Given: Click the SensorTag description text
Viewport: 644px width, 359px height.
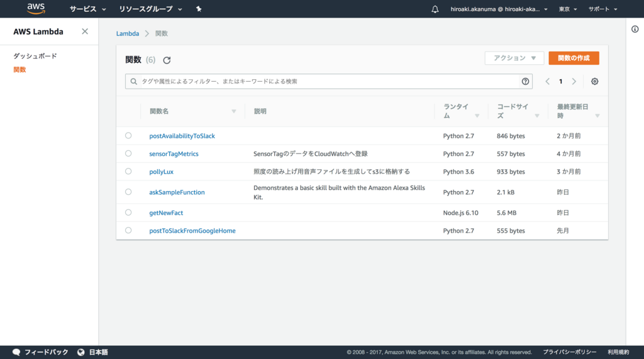Looking at the screenshot, I should [x=311, y=154].
